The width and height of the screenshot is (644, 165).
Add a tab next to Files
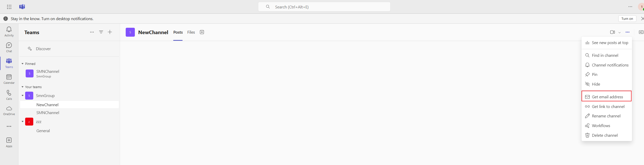point(202,32)
